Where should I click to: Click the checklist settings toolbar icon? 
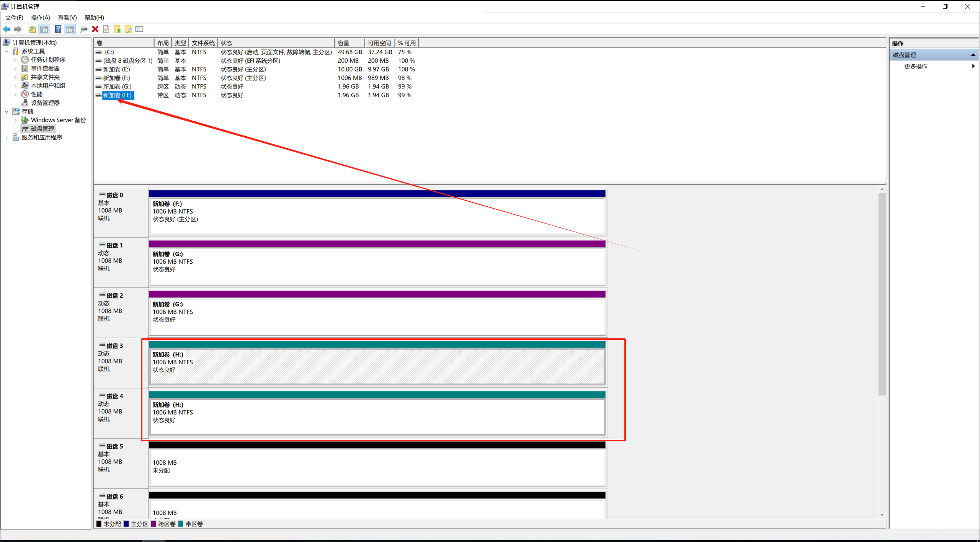coord(139,29)
